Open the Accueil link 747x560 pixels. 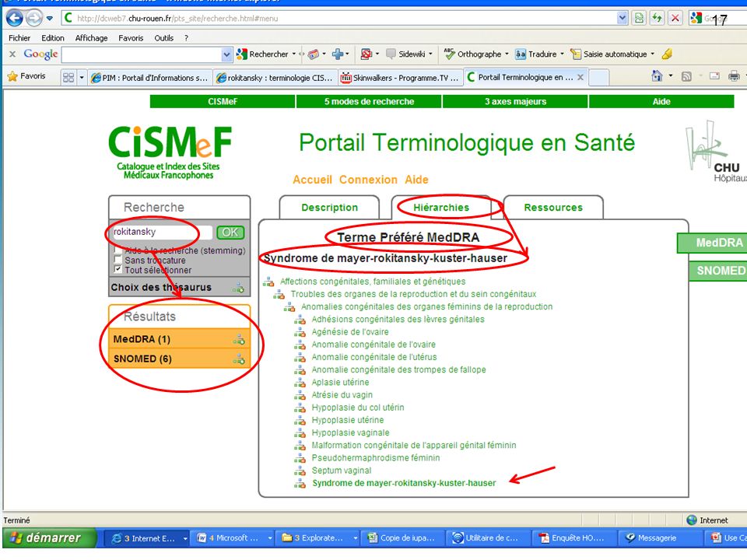coord(313,180)
